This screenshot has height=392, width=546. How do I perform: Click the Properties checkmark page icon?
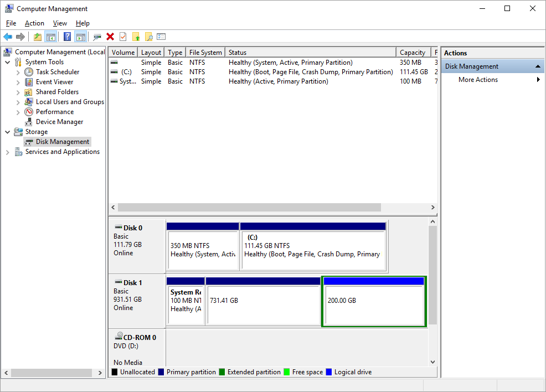(123, 37)
